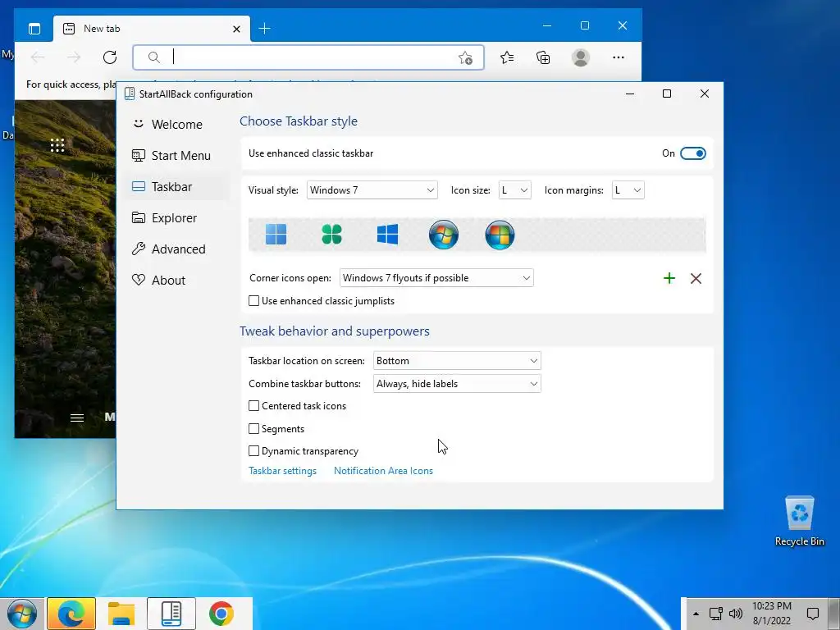The image size is (840, 630).
Task: Switch to Microsoft Edge on taskbar
Action: click(x=71, y=614)
